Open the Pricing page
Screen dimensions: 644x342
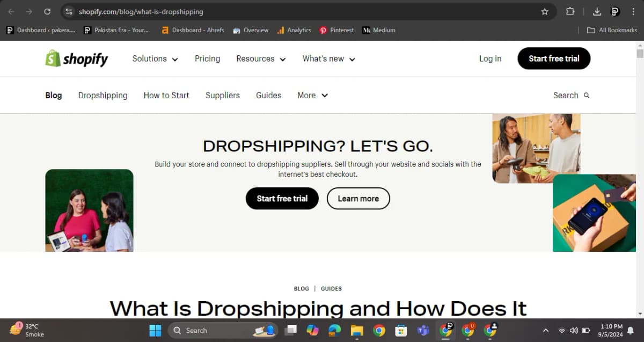click(207, 59)
